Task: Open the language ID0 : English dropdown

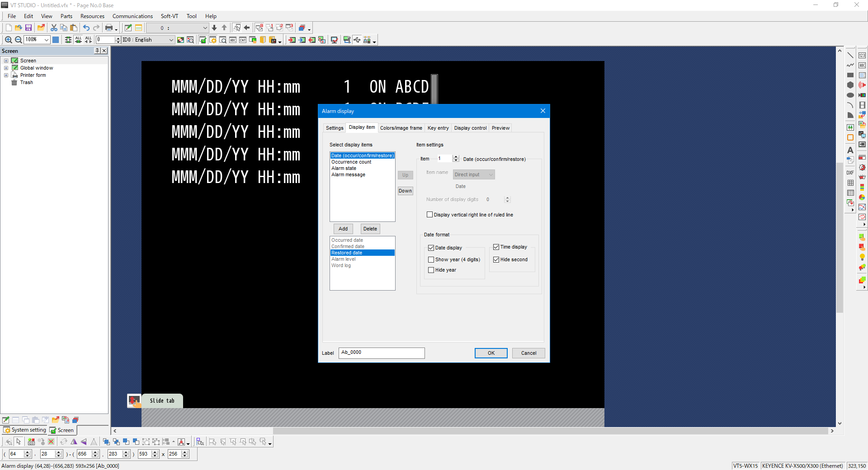Action: pyautogui.click(x=171, y=40)
